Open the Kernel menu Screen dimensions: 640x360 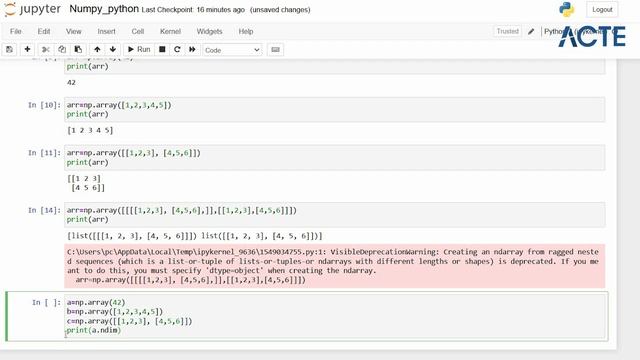click(x=170, y=31)
